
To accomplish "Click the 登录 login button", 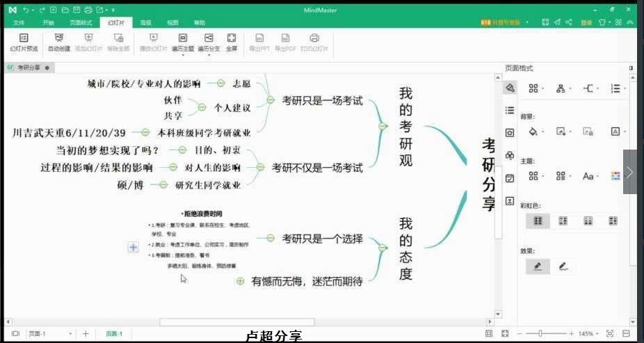I will (x=586, y=22).
